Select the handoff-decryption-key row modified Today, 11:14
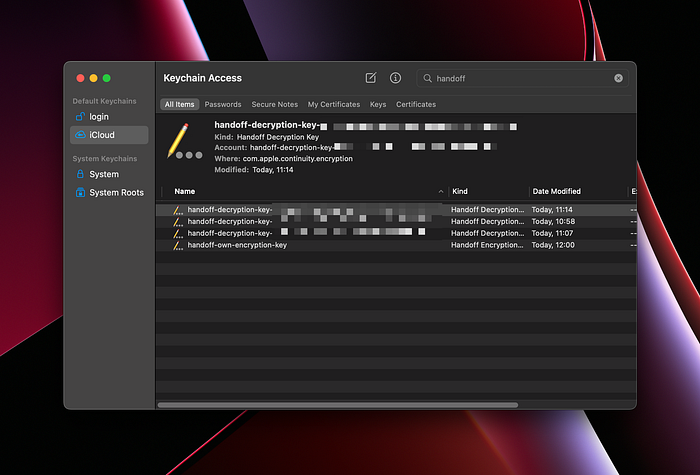 coord(396,210)
